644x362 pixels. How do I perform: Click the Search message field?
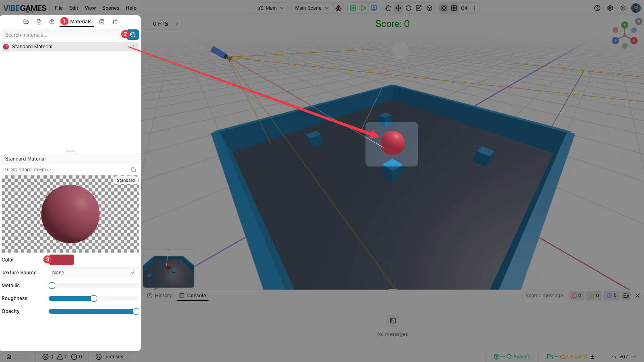(544, 296)
